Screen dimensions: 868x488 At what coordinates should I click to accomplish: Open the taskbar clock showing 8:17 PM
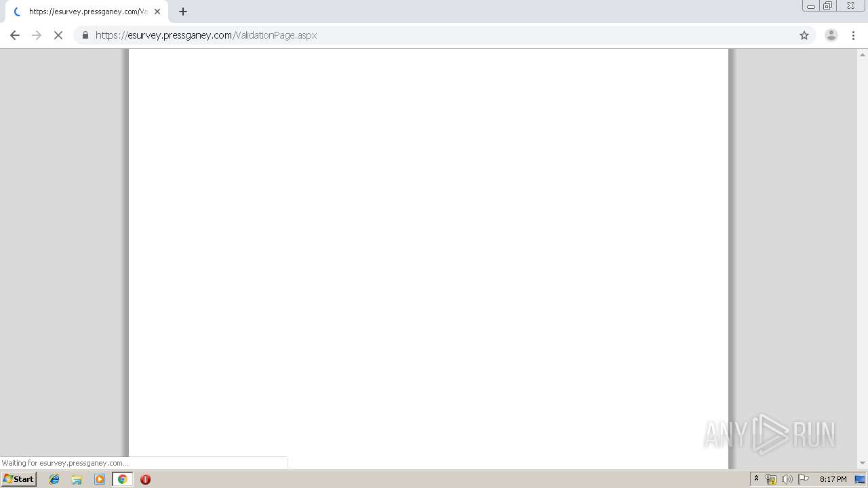pos(833,479)
